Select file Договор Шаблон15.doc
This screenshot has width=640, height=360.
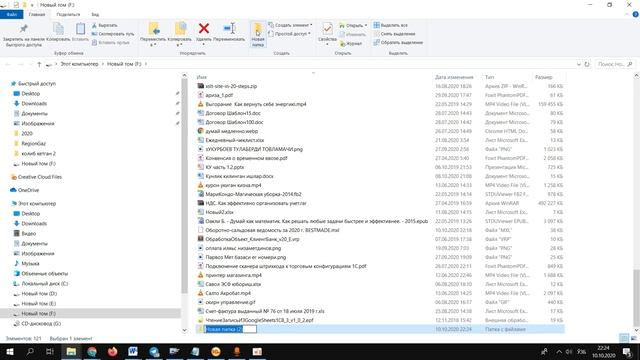click(233, 113)
